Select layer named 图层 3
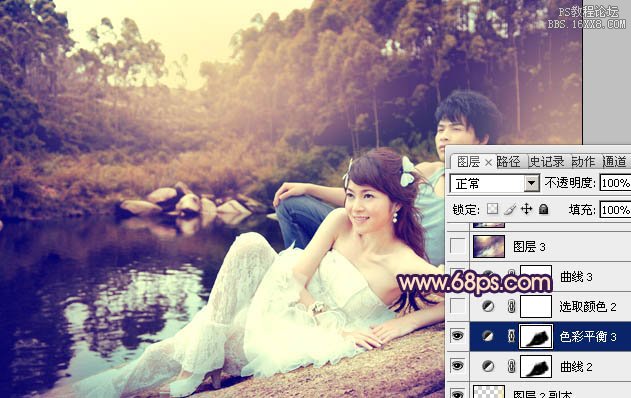The width and height of the screenshot is (631, 398). pos(529,246)
